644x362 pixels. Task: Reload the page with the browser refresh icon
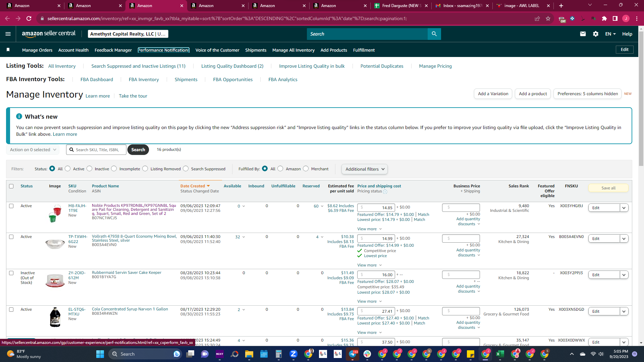29,18
